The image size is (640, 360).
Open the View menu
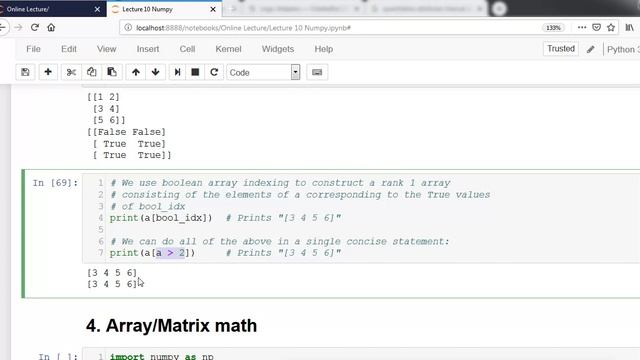click(x=107, y=49)
